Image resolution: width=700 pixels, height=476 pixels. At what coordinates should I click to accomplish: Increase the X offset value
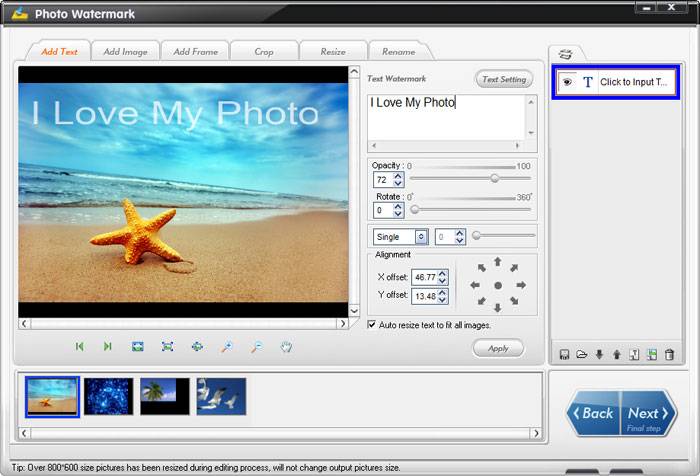click(x=443, y=273)
